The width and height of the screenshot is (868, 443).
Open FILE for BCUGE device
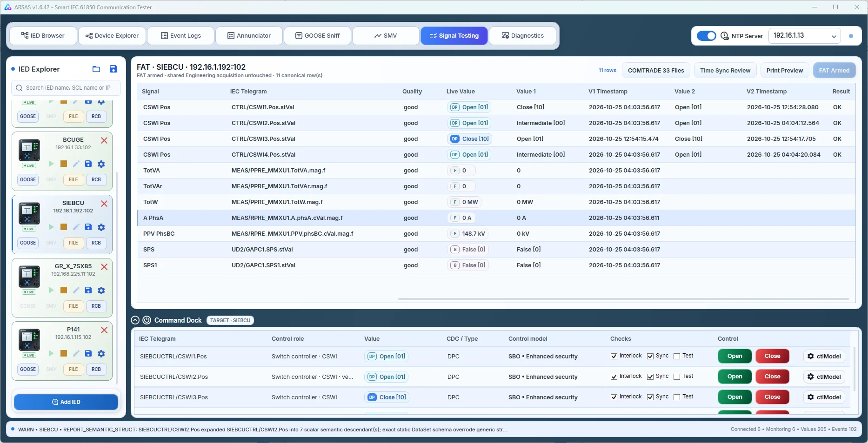tap(73, 179)
